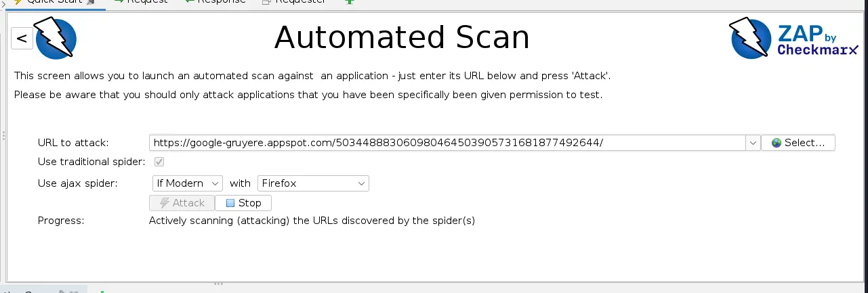868x293 pixels.
Task: Toggle the Use traditional spider checkbox
Action: click(159, 162)
